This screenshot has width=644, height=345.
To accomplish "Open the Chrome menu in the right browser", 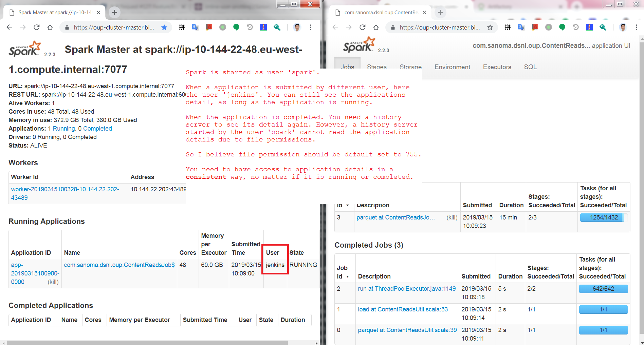I will (x=637, y=27).
